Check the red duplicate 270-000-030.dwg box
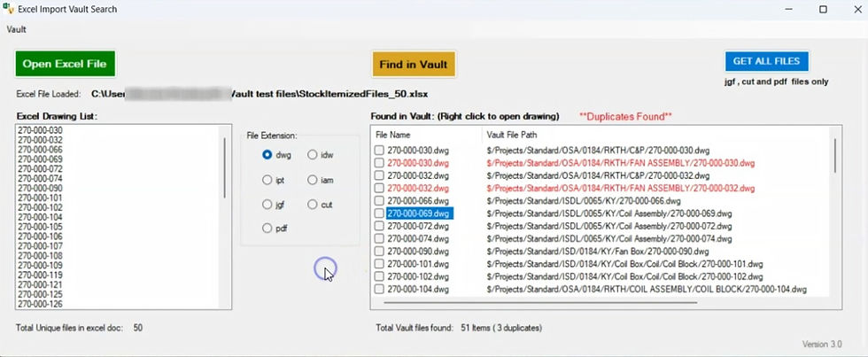This screenshot has width=868, height=357. pos(379,163)
